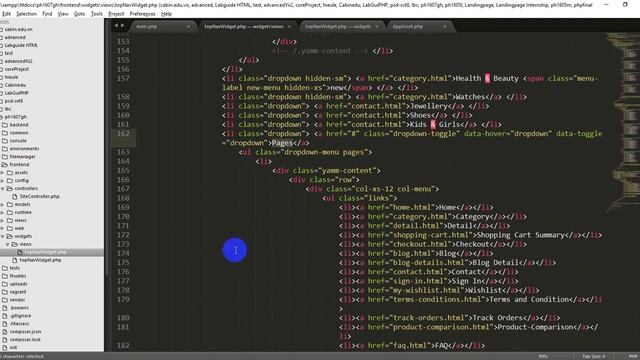Close the topNavWidget.php widgets\views tab
The width and height of the screenshot is (640, 360).
point(289,27)
